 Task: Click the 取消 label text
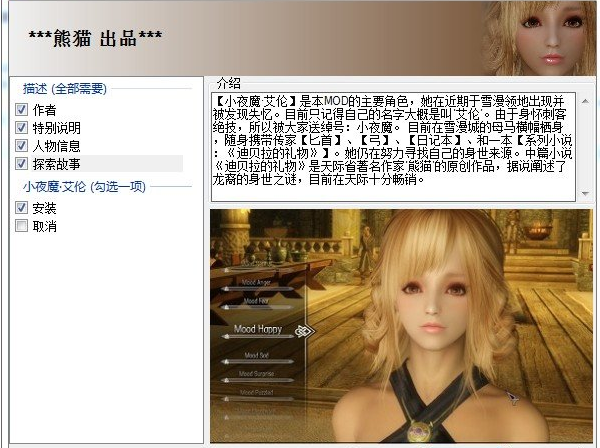pos(44,226)
